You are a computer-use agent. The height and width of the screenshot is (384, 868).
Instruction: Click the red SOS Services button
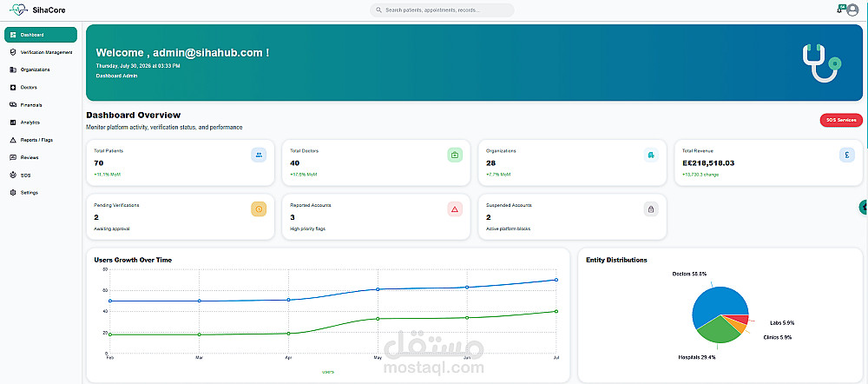(841, 120)
